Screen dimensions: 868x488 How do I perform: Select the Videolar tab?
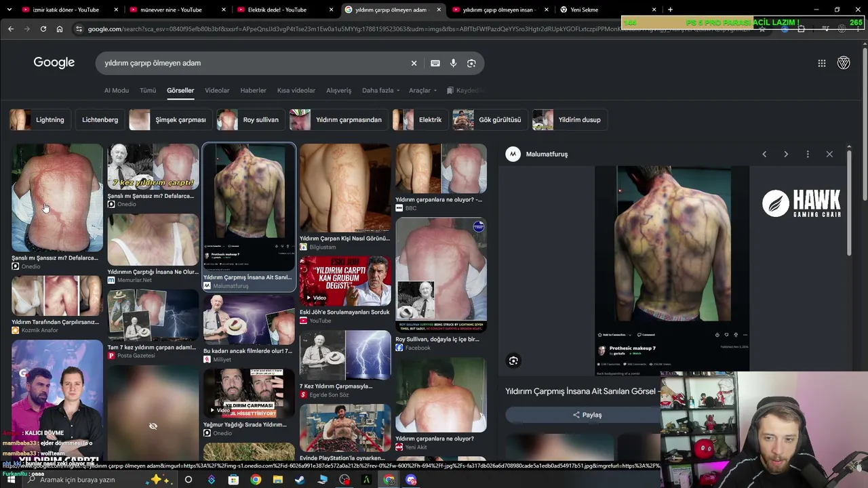point(217,90)
